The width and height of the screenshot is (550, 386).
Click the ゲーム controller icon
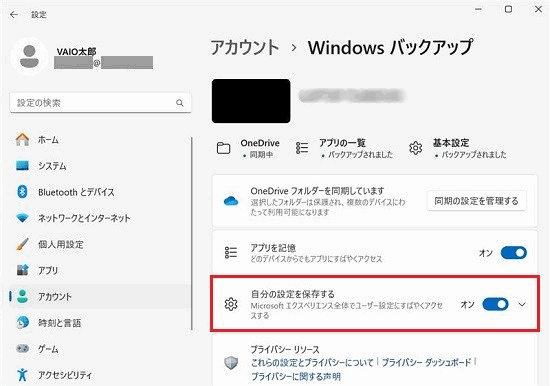tap(22, 348)
